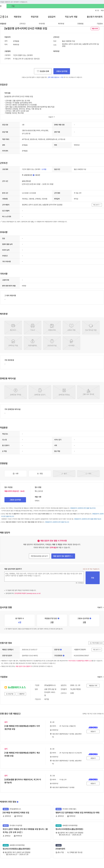This screenshot has width=104, height=868.
Task: Switch to the 우대사항 tab
Action: [42, 24]
